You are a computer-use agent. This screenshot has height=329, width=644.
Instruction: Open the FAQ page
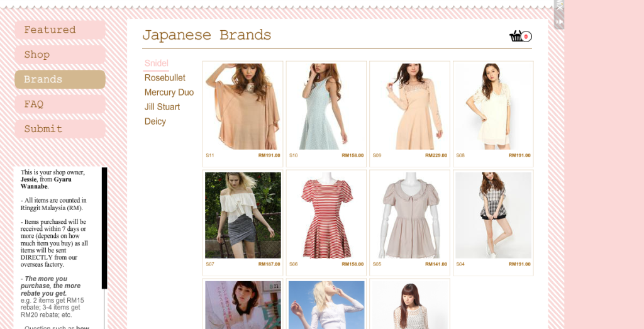[60, 104]
